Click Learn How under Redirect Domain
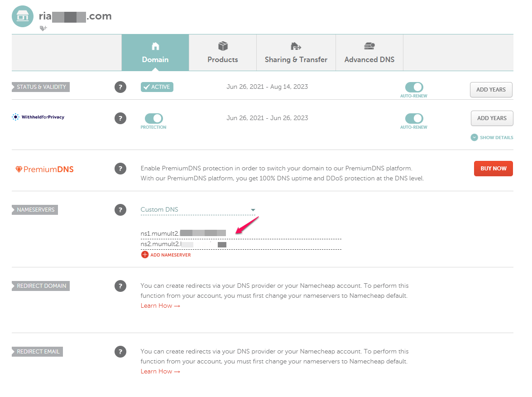532x397 pixels. point(160,305)
